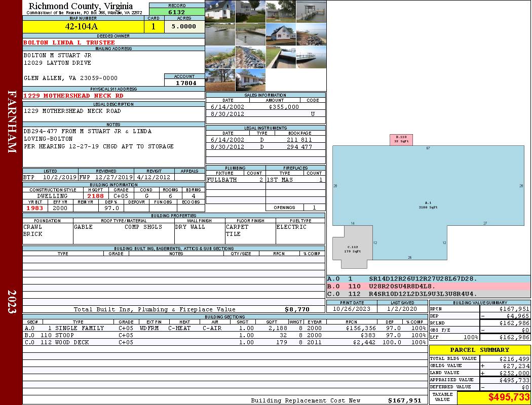The width and height of the screenshot is (532, 405).
Task: Select the pink B.110 stoop in sketch
Action: click(401, 140)
